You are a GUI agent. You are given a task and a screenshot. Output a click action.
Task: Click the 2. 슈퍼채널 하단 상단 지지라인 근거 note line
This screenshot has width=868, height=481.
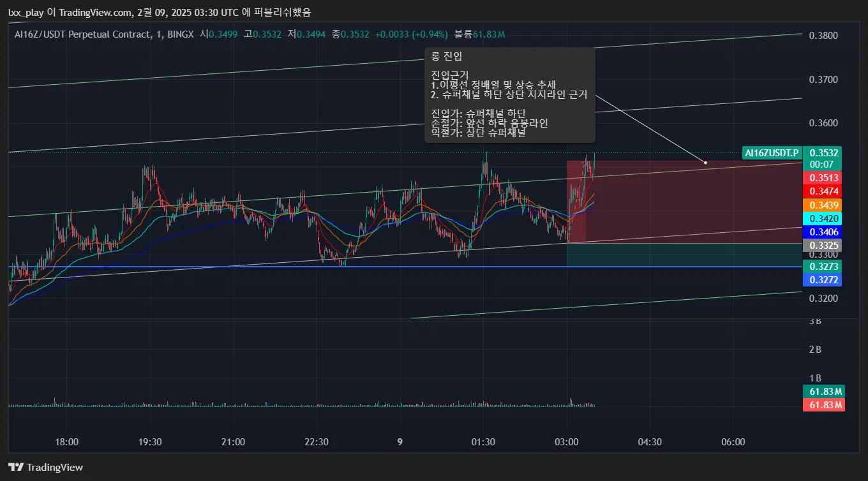point(509,95)
